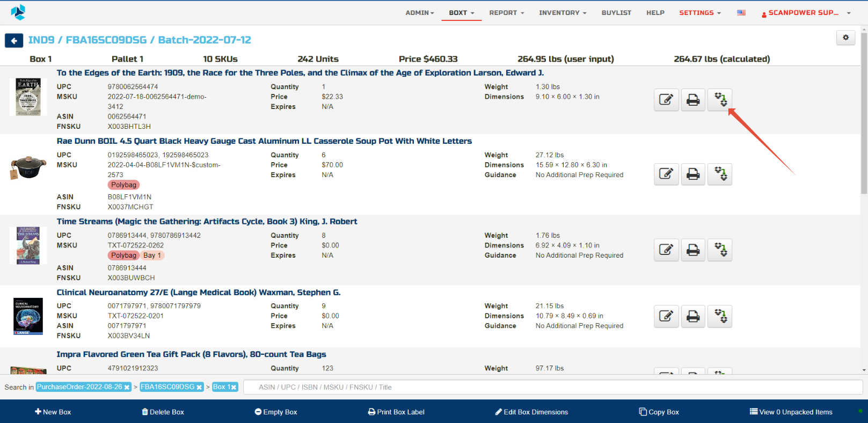
Task: Move To the Edges of the Earth item to another box
Action: 720,100
